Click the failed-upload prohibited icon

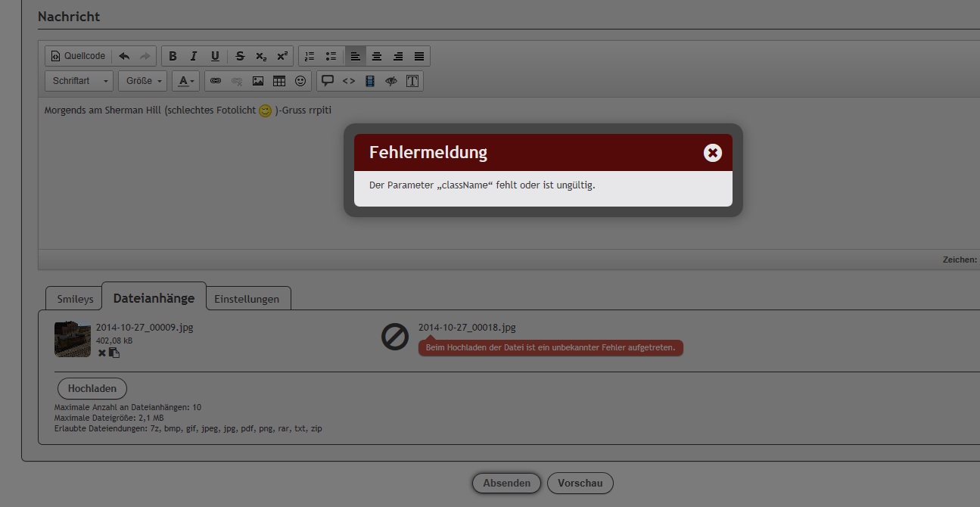click(395, 337)
